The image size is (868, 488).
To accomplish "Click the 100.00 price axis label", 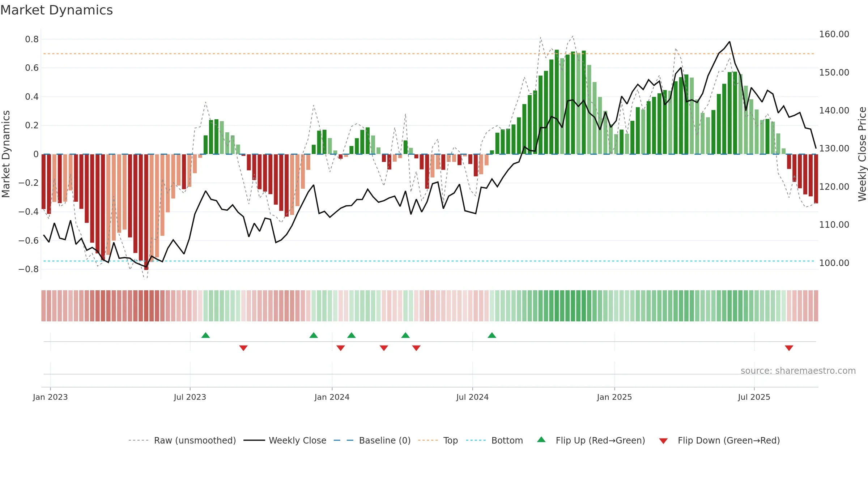I will point(834,263).
